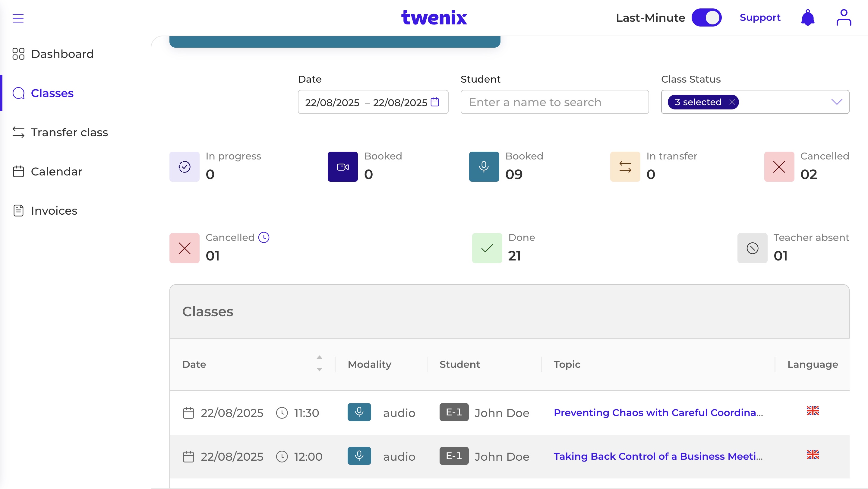Click microphone icon in 11:30 row
The width and height of the screenshot is (868, 489).
pyautogui.click(x=359, y=412)
